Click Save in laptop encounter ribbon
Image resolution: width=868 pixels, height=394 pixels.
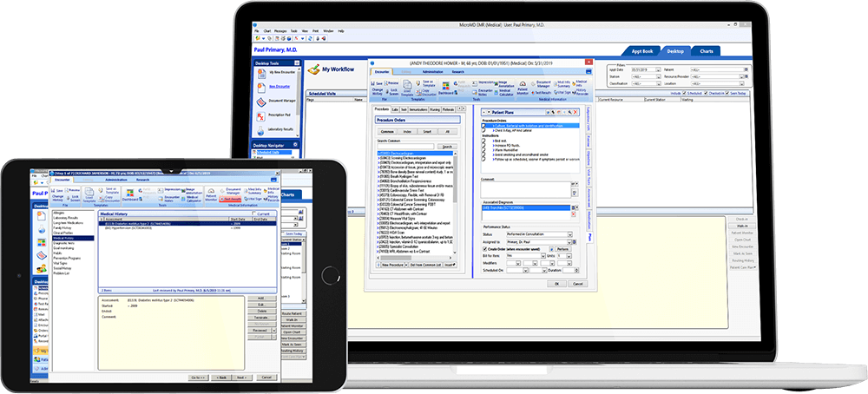pyautogui.click(x=377, y=83)
